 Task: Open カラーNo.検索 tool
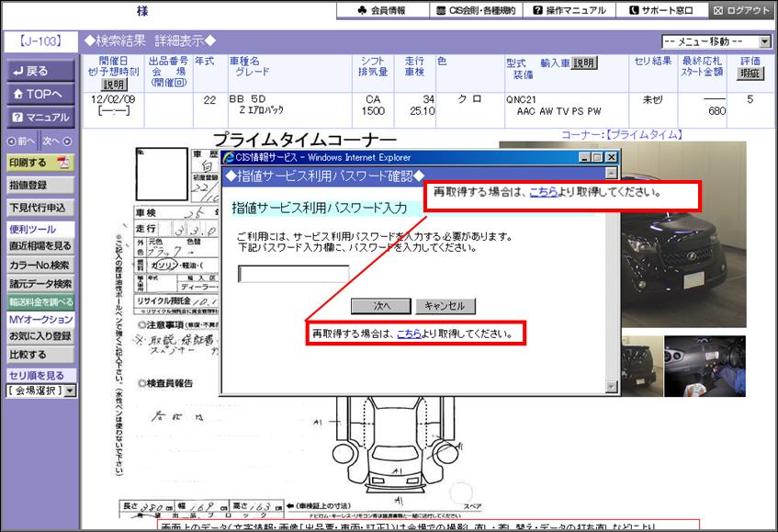pos(40,265)
